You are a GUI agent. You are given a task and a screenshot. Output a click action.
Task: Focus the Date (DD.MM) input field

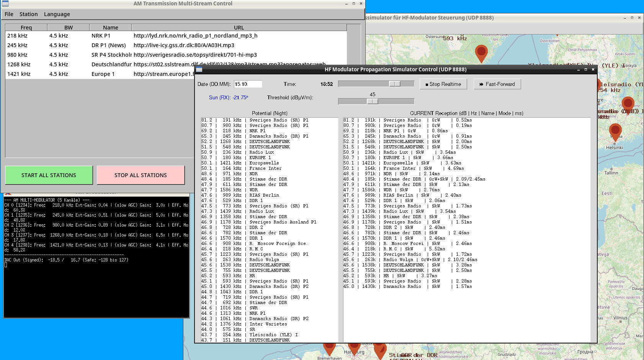click(248, 84)
